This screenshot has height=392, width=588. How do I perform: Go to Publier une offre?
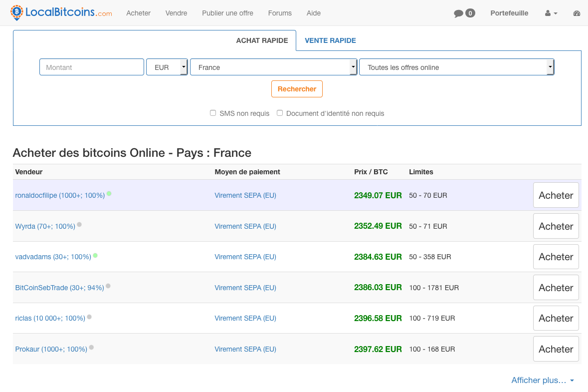[x=227, y=13]
